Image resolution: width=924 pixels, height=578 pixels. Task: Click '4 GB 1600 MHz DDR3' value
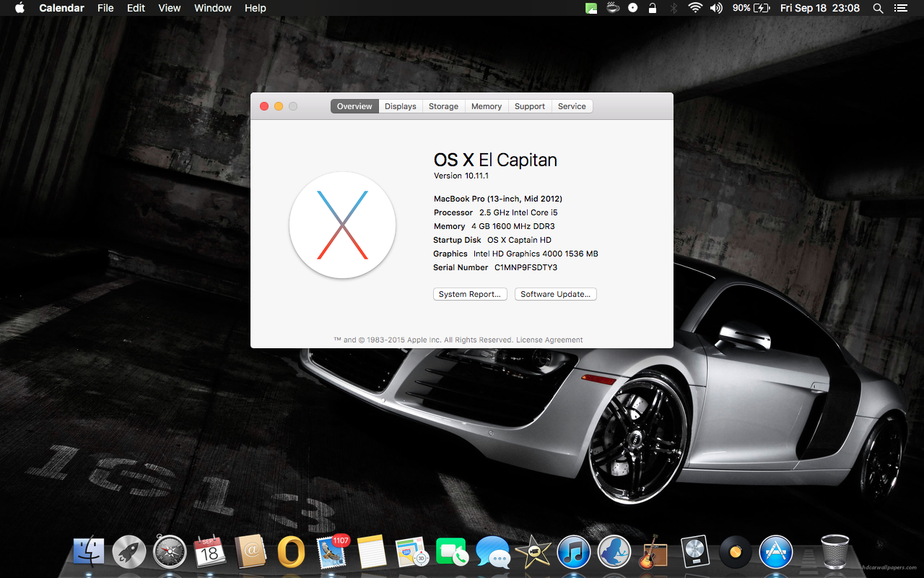point(513,226)
